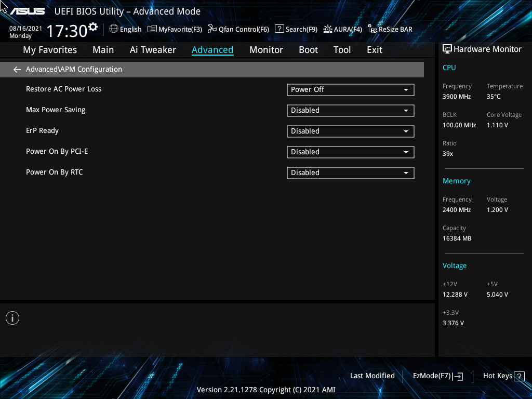Click the EzMode exit arrow icon

click(x=458, y=376)
